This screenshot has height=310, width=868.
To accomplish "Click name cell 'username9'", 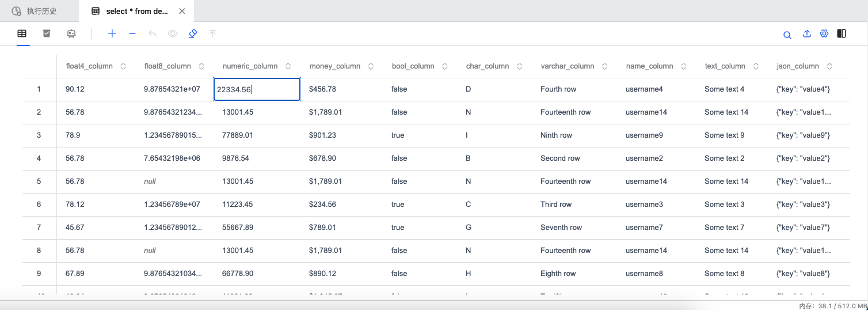I will pos(644,135).
